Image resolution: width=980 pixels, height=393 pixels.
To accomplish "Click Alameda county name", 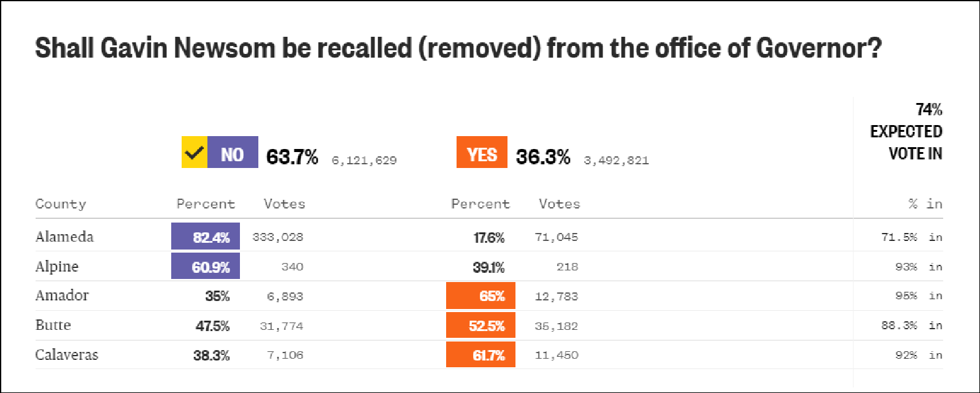I will point(64,237).
